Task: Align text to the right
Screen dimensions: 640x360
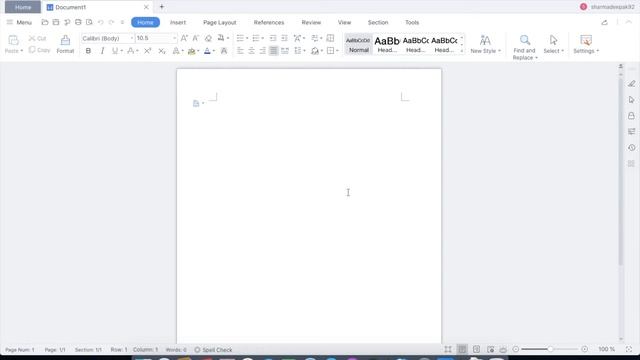Action: pos(262,51)
